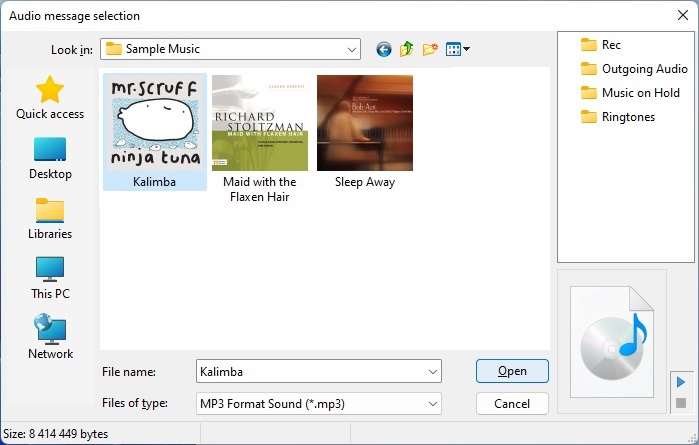
Task: Go back to last folder visited
Action: click(383, 49)
